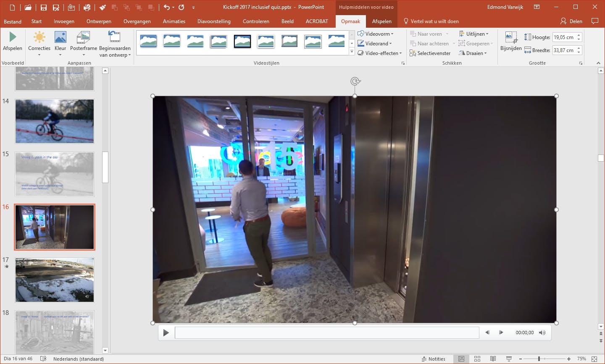605x364 pixels.
Task: Select slide 18 thumbnail
Action: [x=55, y=332]
